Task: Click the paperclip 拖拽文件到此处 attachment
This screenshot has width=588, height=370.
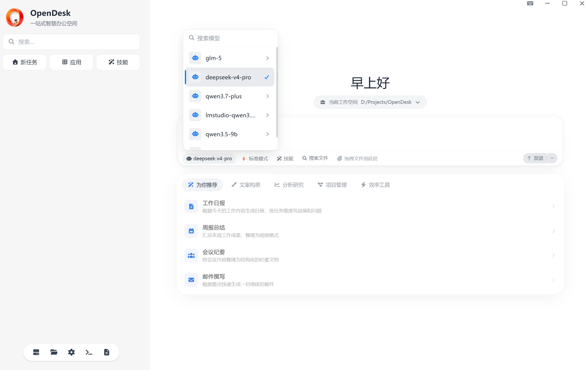Action: click(357, 158)
